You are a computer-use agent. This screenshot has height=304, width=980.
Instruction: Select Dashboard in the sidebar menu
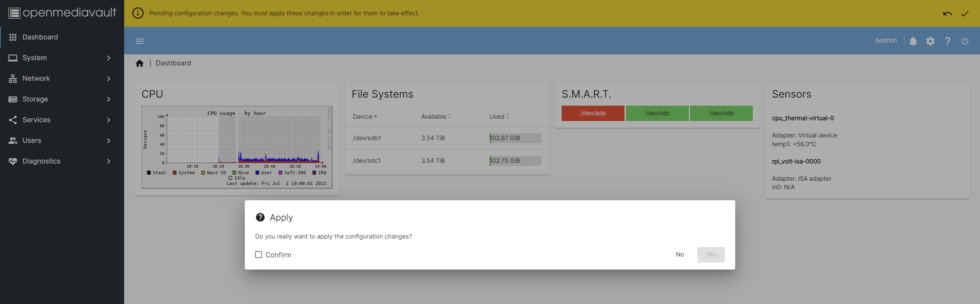(x=62, y=37)
